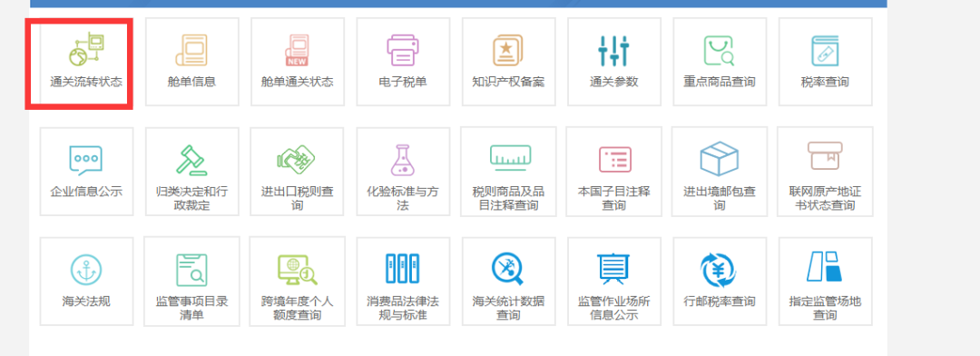Open the 企业信息公示 label
980x356 pixels.
click(x=86, y=192)
